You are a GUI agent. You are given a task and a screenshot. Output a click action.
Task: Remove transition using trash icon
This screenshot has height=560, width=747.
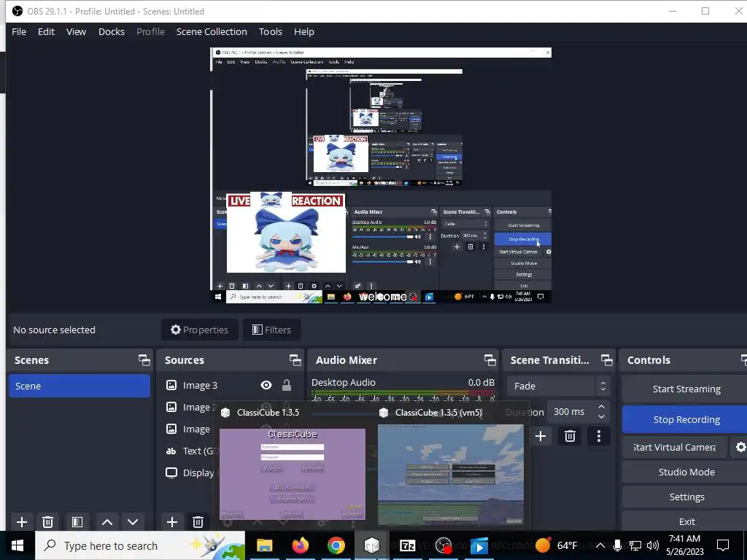[570, 436]
